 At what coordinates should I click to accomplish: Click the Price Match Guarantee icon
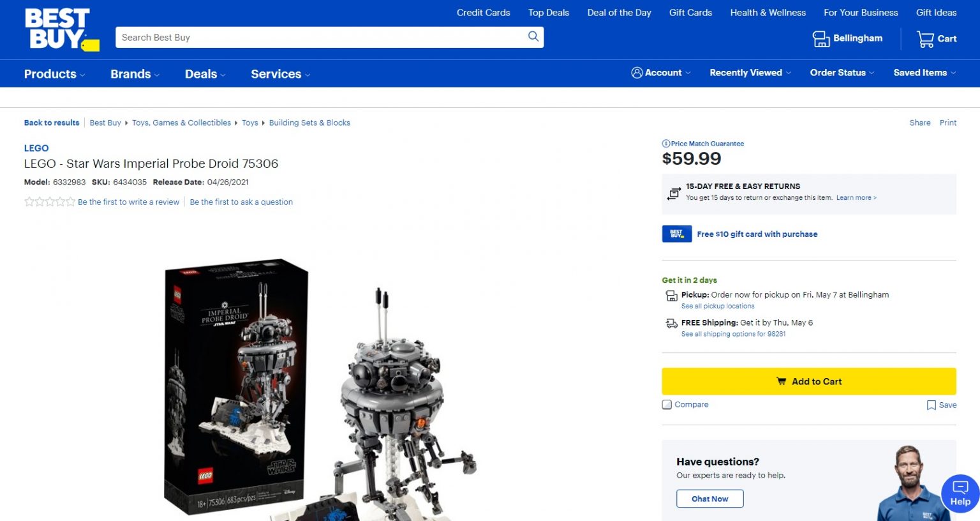(x=666, y=144)
